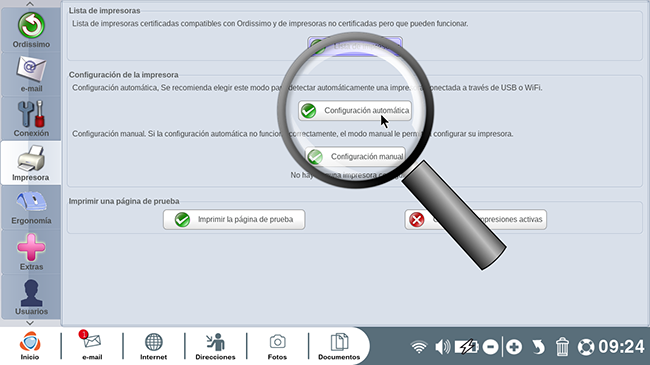This screenshot has height=365, width=650.
Task: Open Documentos in the taskbar
Action: click(x=339, y=346)
